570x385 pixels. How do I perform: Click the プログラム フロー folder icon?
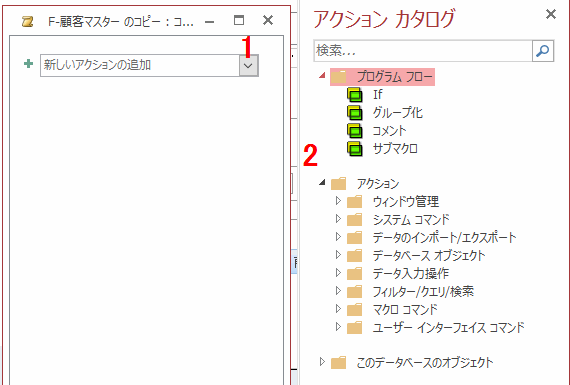click(338, 77)
